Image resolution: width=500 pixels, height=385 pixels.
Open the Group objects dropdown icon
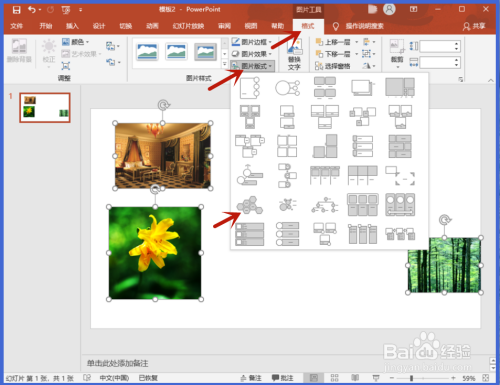click(x=368, y=54)
